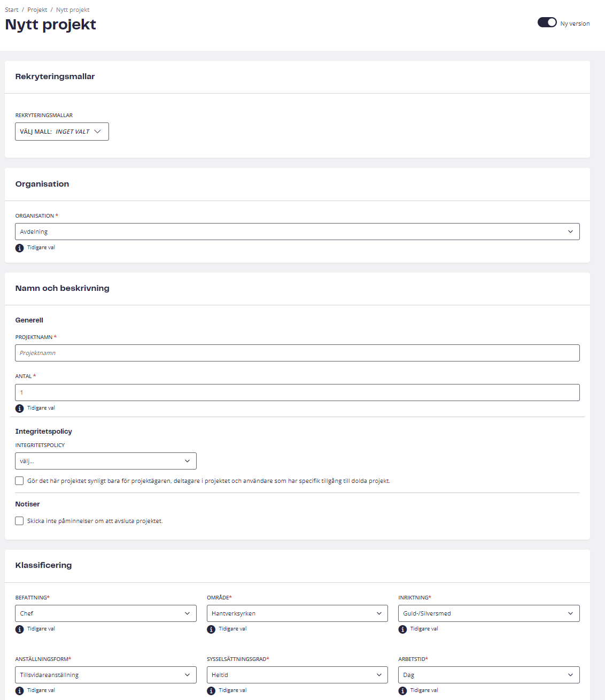Click info icon under Område dropdown

[x=211, y=629]
